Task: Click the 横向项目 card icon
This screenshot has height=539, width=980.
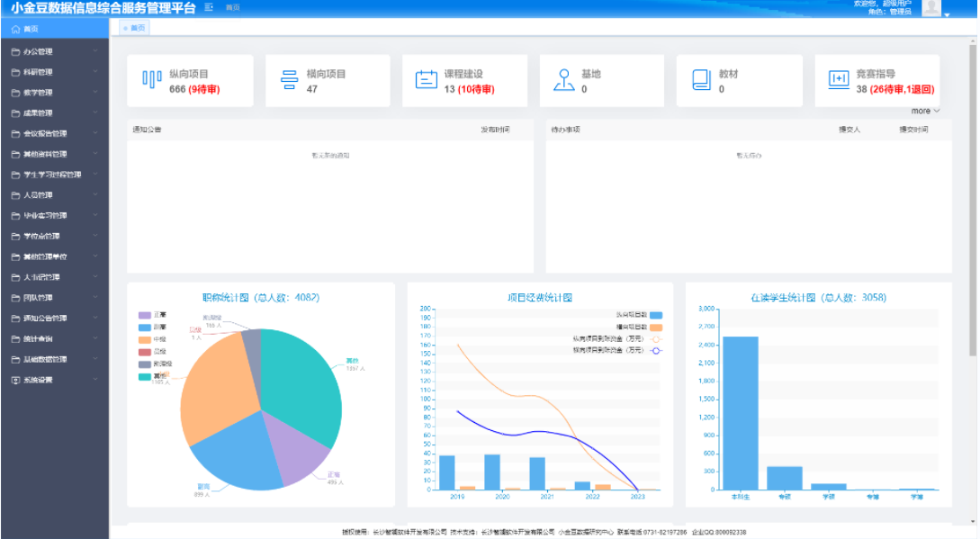Action: (290, 80)
